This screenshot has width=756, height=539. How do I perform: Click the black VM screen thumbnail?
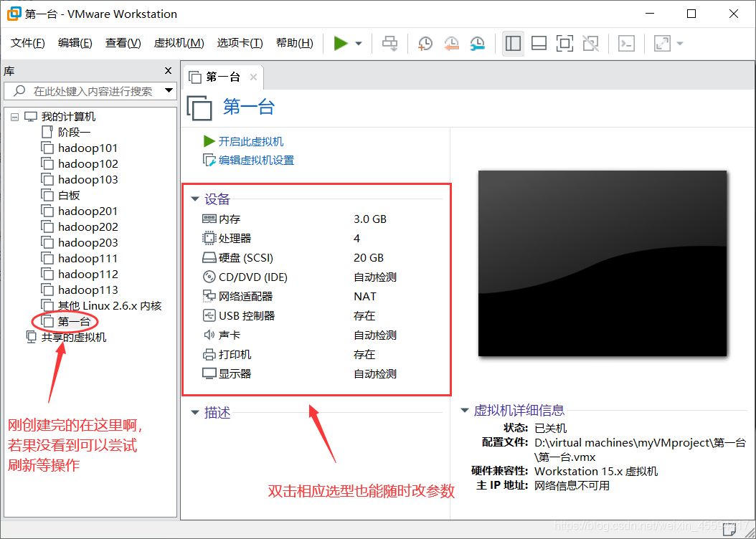coord(603,263)
